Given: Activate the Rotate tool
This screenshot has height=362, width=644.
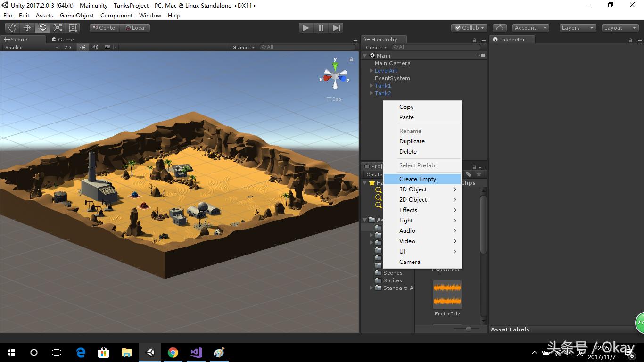Looking at the screenshot, I should pos(42,27).
